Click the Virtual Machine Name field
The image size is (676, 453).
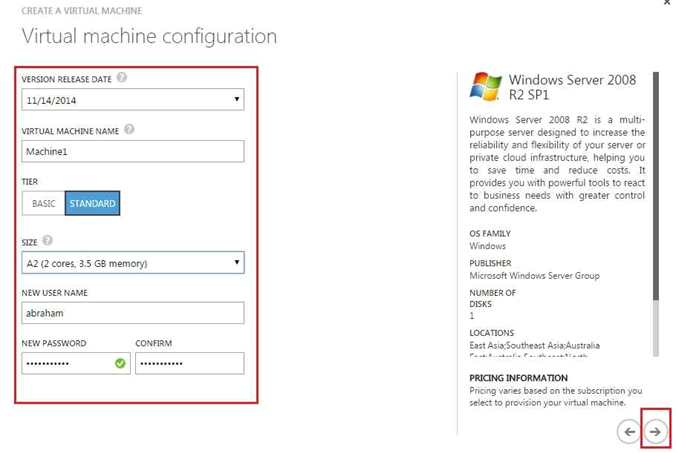133,151
